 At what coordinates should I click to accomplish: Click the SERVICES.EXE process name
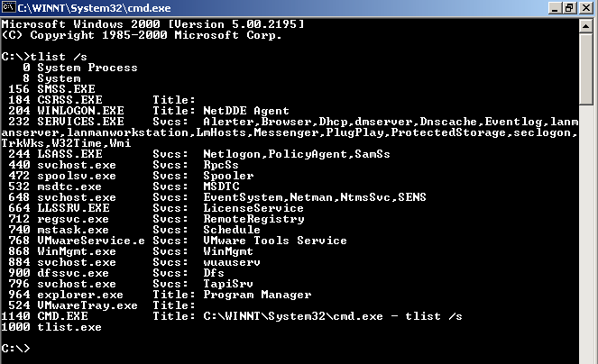point(80,122)
